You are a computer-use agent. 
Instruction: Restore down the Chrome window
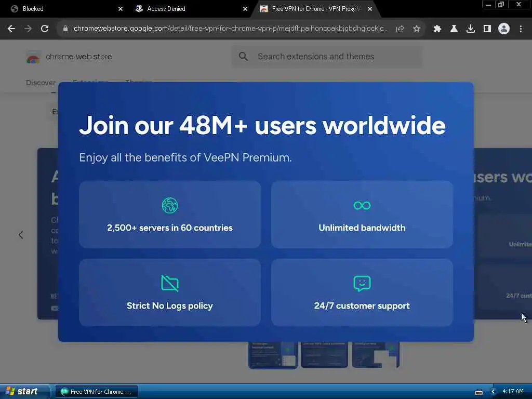501,5
